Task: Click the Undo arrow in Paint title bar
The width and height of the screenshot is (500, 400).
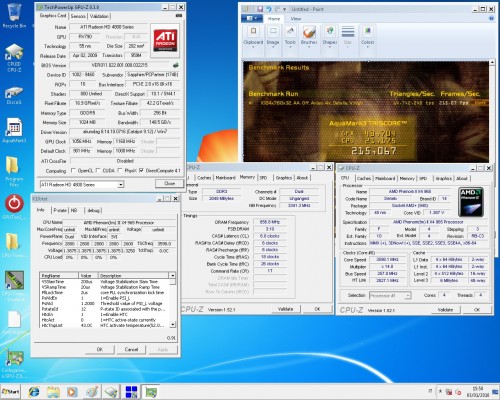Action: 269,9
